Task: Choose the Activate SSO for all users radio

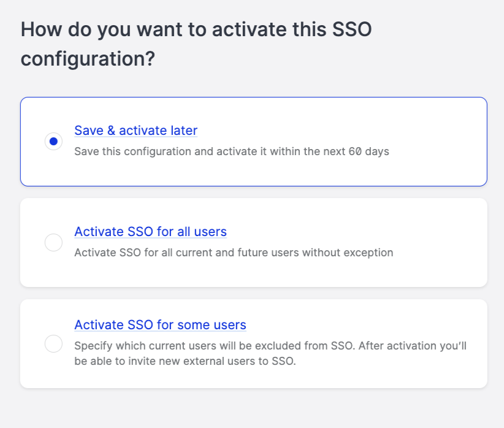Action: point(54,243)
